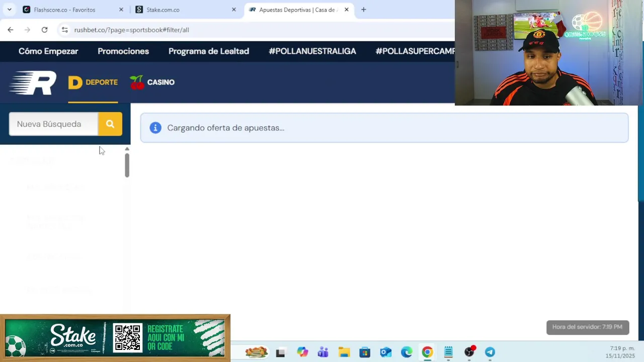The image size is (644, 362).
Task: Open Telegram from the taskbar
Action: pos(490,352)
